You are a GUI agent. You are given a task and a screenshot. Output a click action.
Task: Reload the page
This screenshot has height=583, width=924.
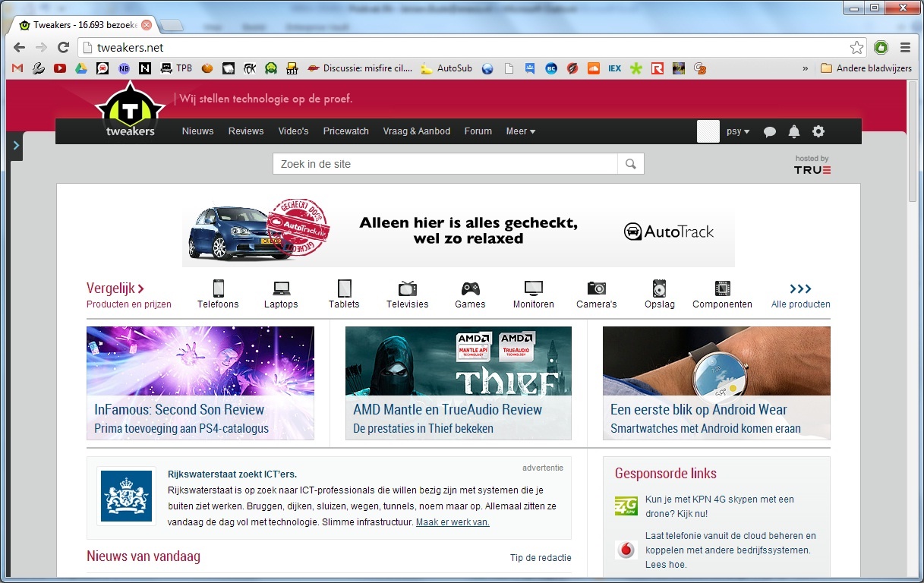point(64,47)
